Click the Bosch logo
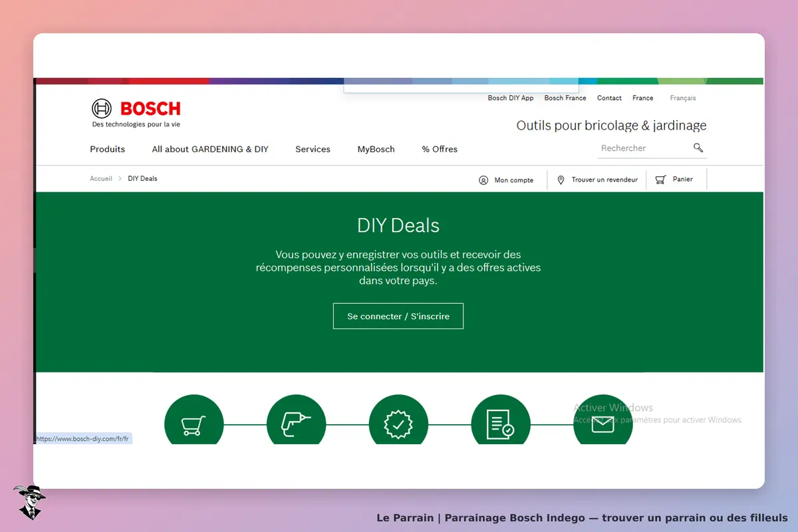798x532 pixels. pos(136,112)
